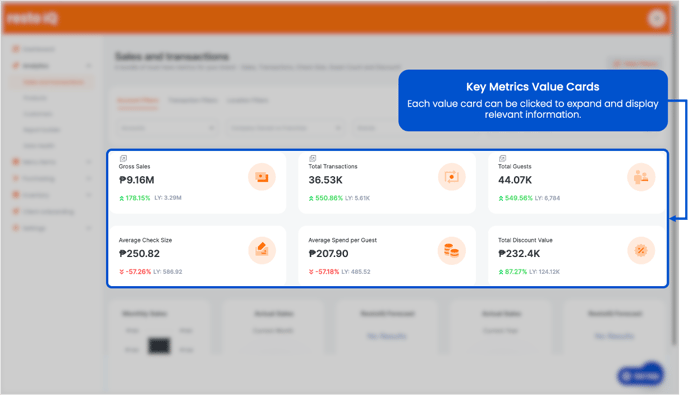Click the Hide Filters button
This screenshot has width=688, height=395.
(x=636, y=64)
